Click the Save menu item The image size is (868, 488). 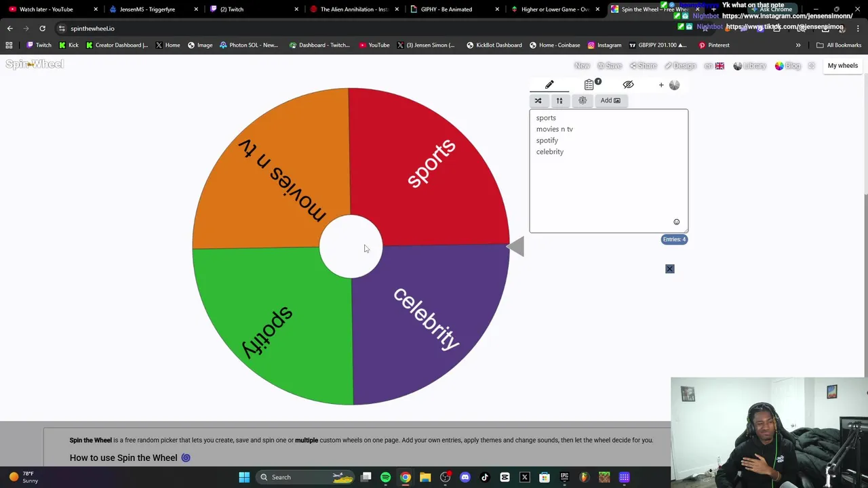click(610, 66)
